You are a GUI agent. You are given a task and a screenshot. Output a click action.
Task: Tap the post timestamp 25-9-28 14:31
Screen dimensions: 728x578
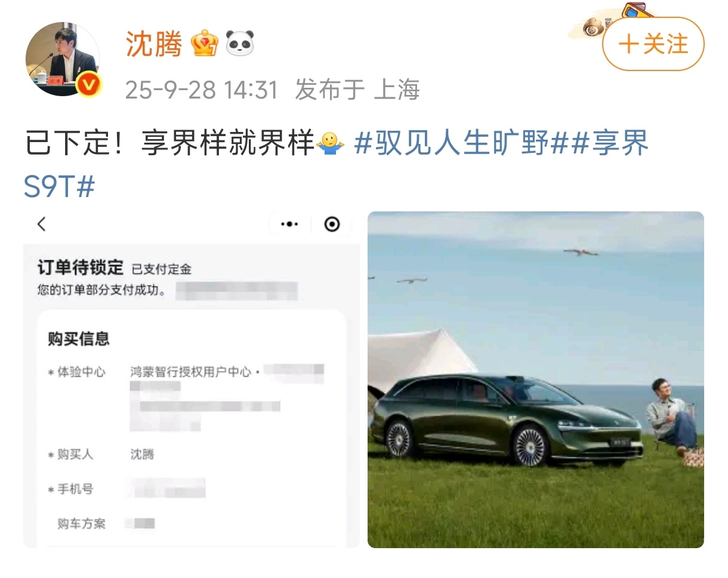(x=202, y=90)
